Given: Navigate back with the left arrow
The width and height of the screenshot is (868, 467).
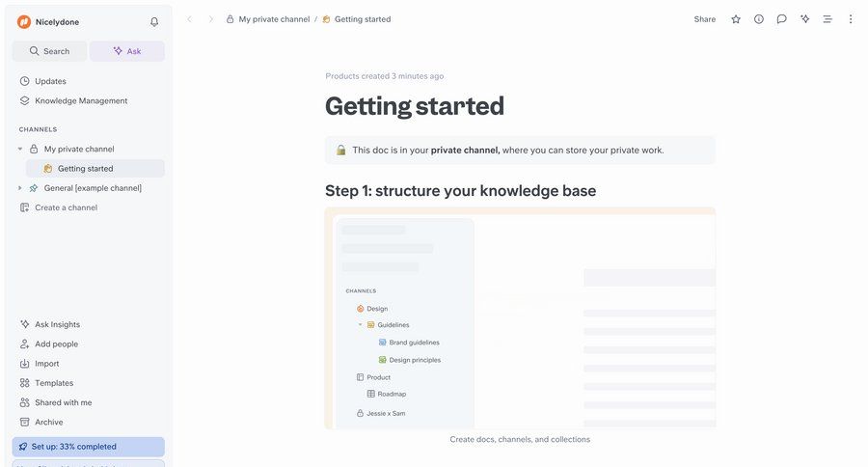Looking at the screenshot, I should (189, 19).
